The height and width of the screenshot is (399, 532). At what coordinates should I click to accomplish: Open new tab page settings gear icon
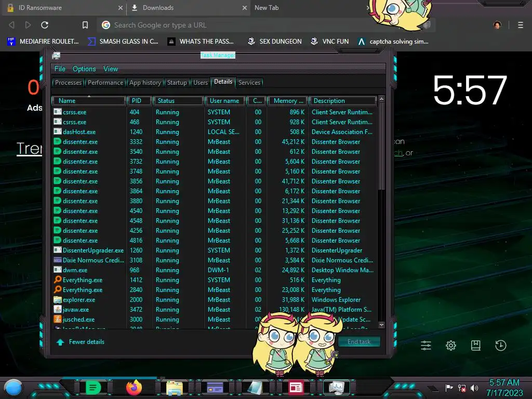tap(450, 345)
